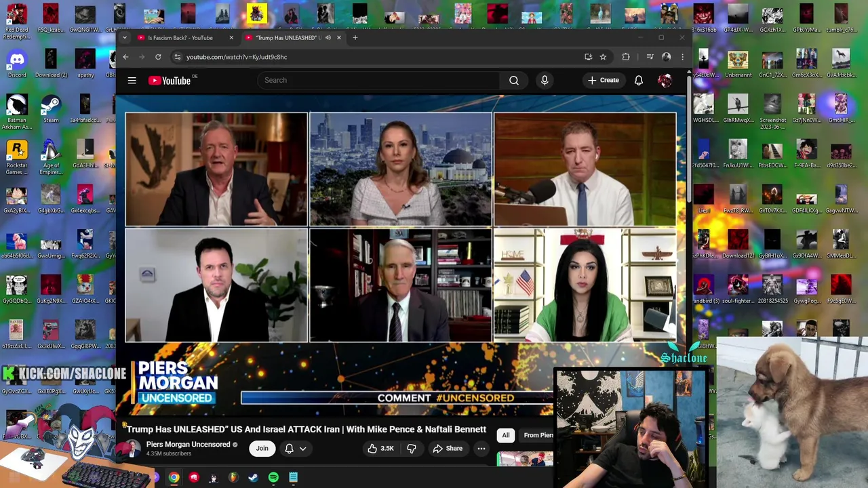Dislike the video
868x488 pixels.
412,448
